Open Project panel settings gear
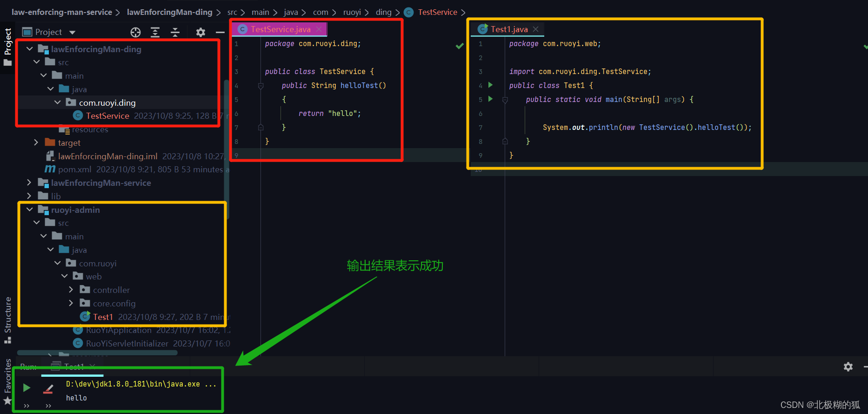 coord(200,32)
